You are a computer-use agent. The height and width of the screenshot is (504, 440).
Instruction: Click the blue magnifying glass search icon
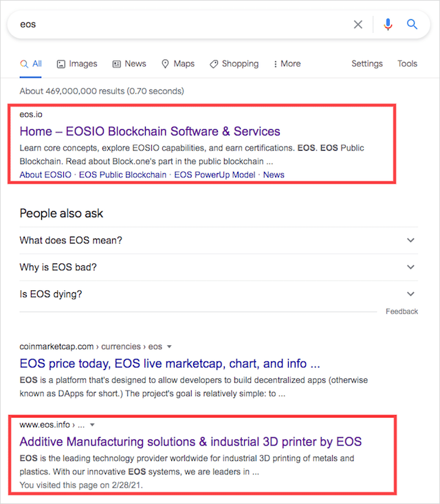coord(412,25)
